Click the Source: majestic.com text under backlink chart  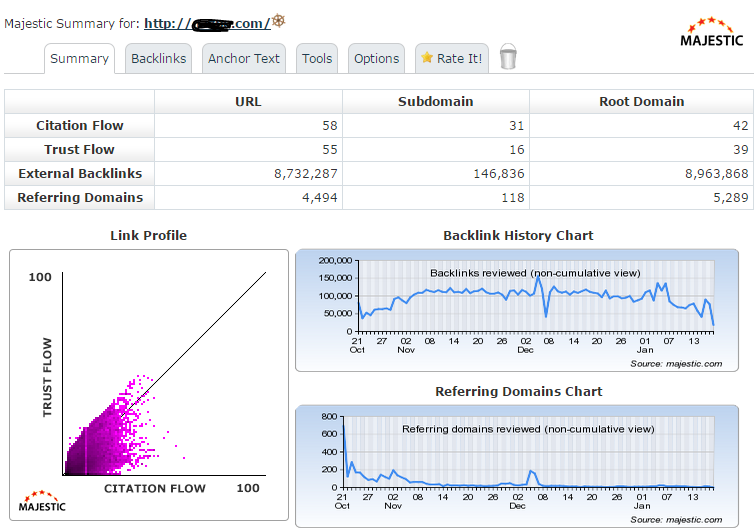tap(676, 364)
